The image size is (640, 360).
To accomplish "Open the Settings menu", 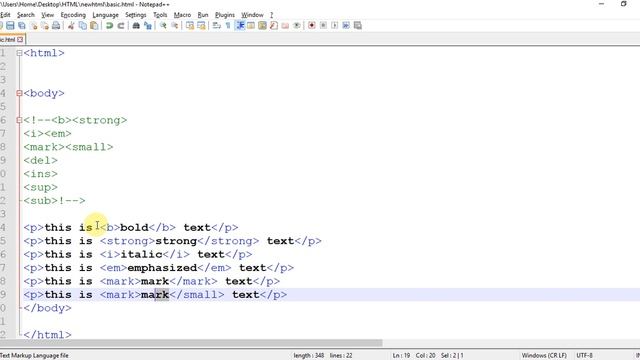I will pos(136,15).
